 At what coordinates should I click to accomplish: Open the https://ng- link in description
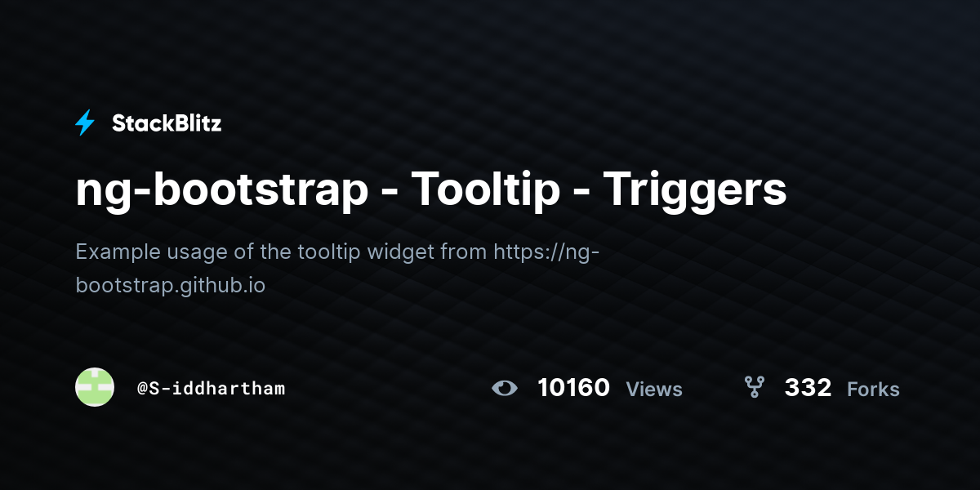(546, 251)
